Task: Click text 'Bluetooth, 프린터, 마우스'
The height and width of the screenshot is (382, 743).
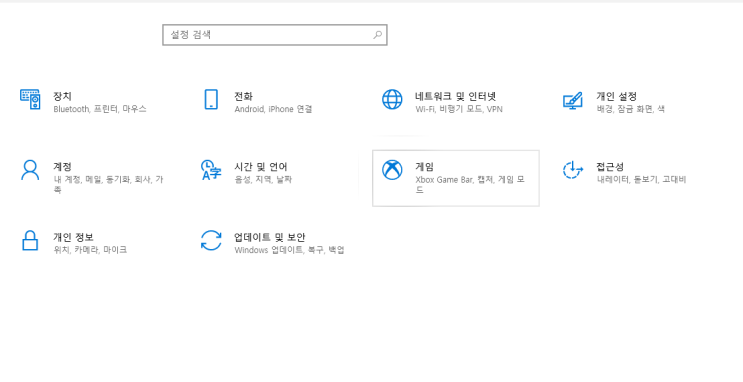Action: [x=100, y=109]
